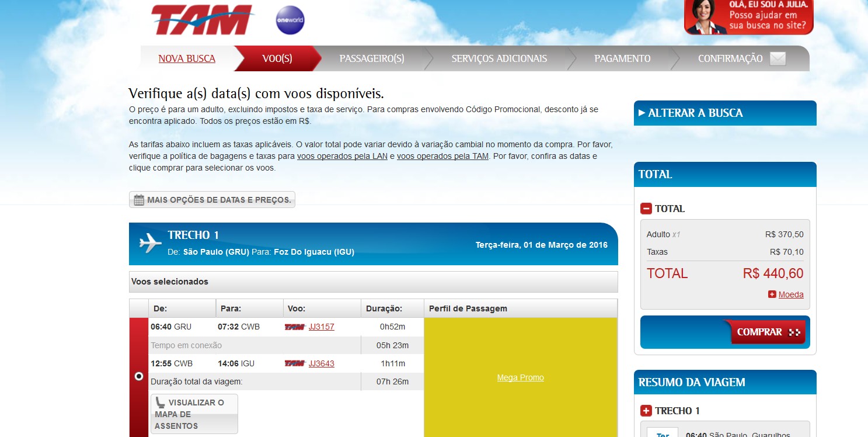Viewport: 868px width, 437px height.
Task: Click the airplane icon in Trecho 1 header
Action: tap(151, 243)
